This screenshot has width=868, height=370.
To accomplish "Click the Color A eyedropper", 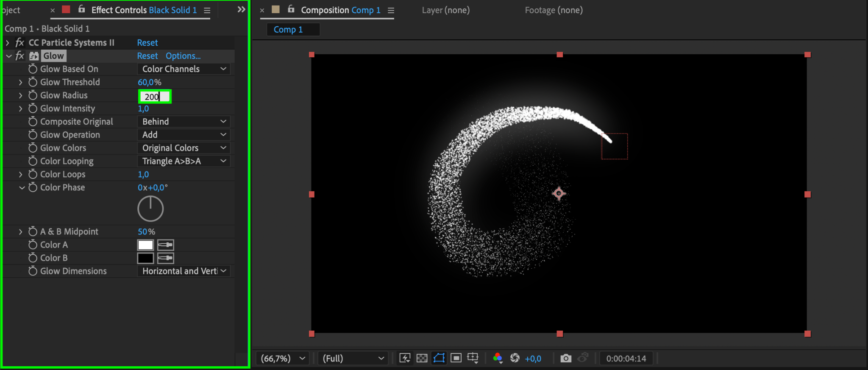I will (x=165, y=245).
